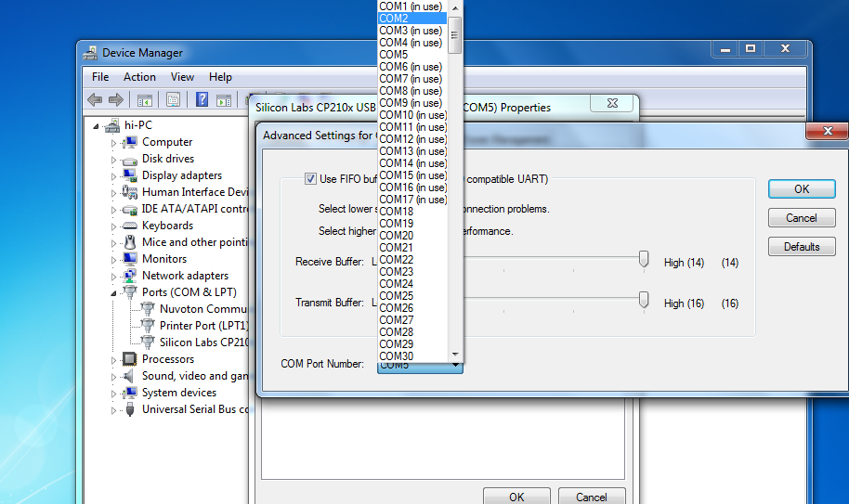849x504 pixels.
Task: Click the Forward arrow in Device Manager toolbar
Action: pyautogui.click(x=116, y=99)
